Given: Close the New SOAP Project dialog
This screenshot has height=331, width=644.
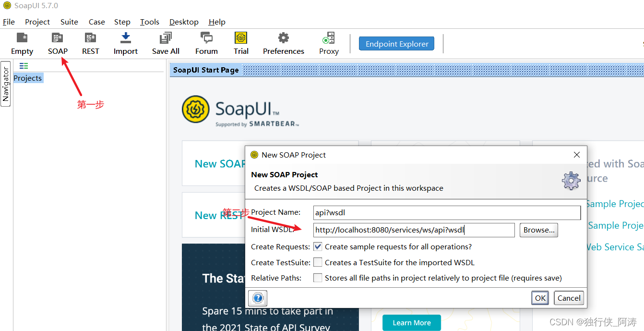Looking at the screenshot, I should (x=577, y=155).
